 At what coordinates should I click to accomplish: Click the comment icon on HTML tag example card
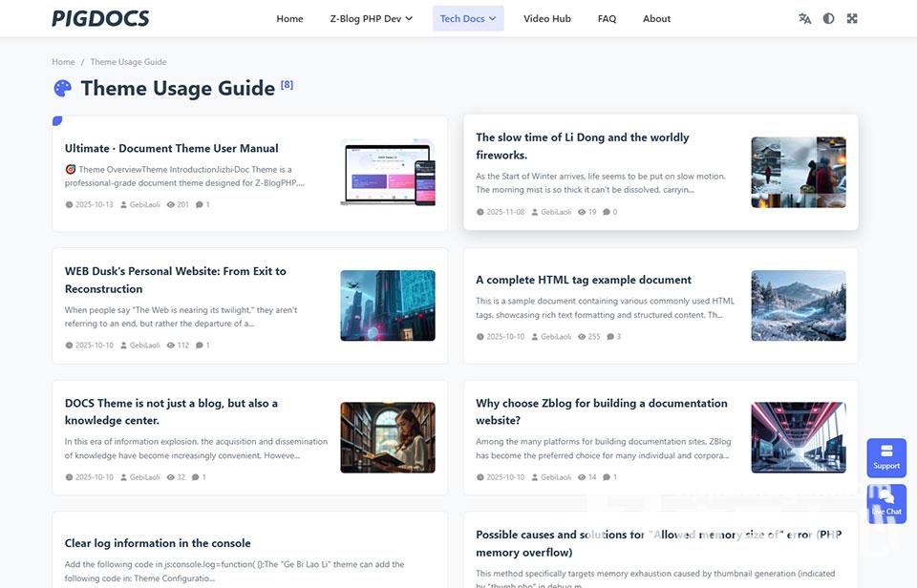click(609, 336)
